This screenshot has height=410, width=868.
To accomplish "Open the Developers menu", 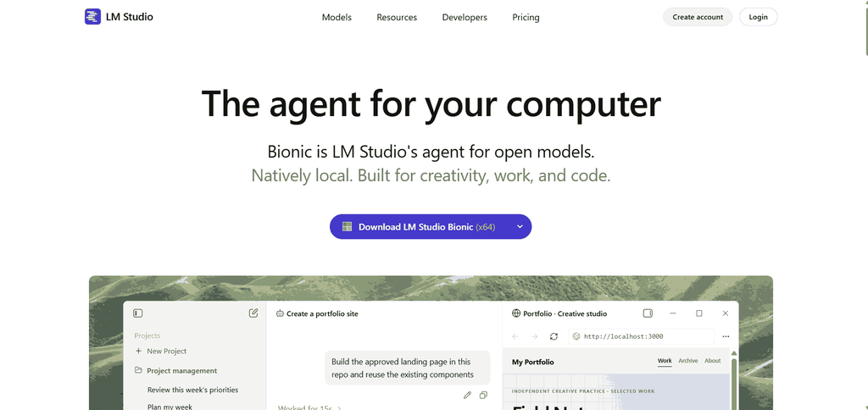I will (465, 17).
